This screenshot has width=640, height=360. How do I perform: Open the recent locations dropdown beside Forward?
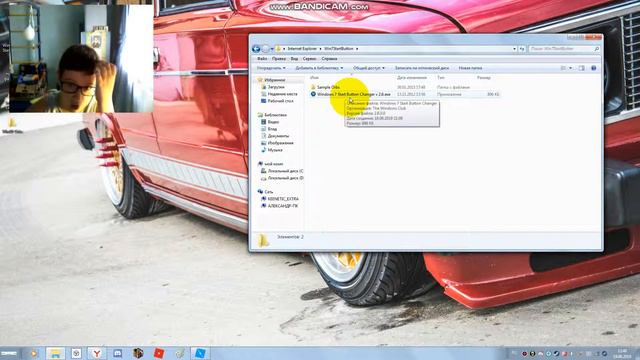click(272, 49)
